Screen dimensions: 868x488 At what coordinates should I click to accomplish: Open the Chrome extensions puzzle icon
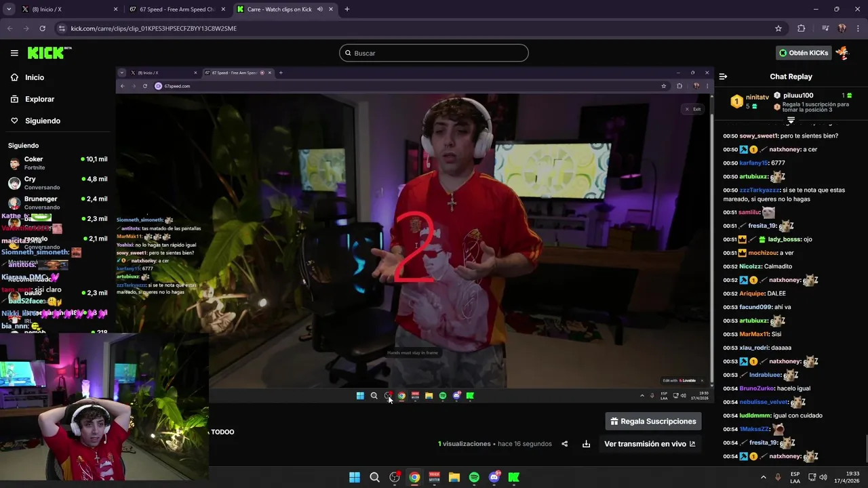point(802,28)
